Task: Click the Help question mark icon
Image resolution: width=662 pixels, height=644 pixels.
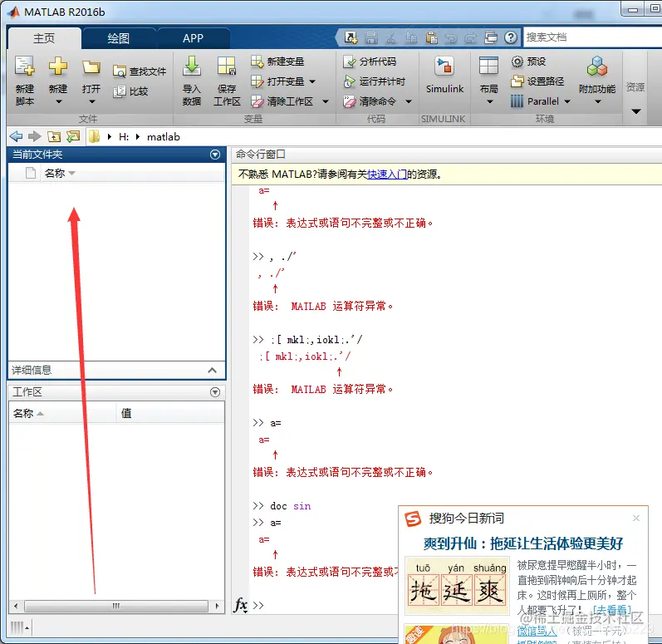Action: (511, 37)
